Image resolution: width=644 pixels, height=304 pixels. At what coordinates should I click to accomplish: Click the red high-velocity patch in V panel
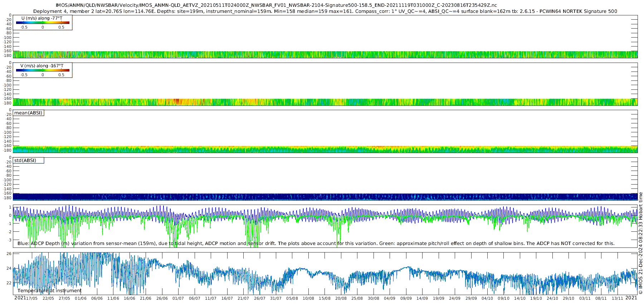(x=177, y=102)
